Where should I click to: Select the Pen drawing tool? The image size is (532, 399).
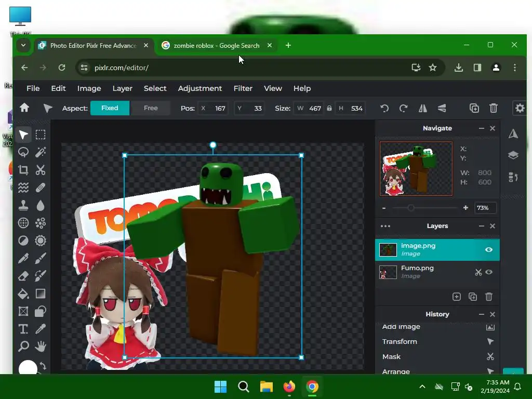pos(23,258)
